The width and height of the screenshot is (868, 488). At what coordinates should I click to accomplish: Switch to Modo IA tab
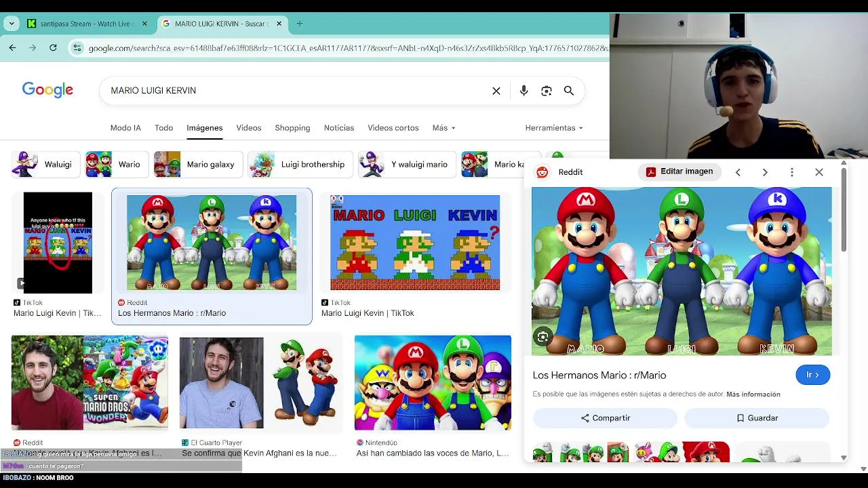tap(125, 127)
